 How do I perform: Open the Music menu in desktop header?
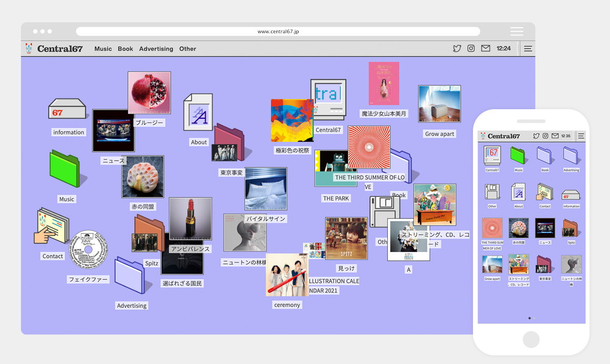tap(103, 49)
